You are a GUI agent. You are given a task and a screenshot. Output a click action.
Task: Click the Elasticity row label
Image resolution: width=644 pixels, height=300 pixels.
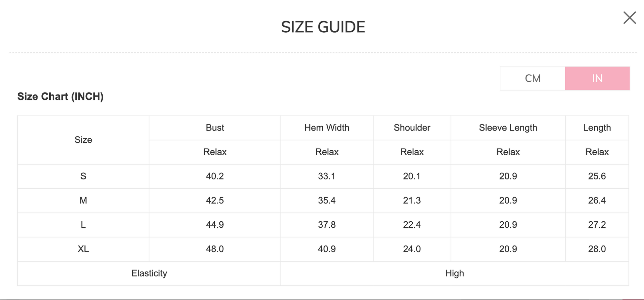[x=149, y=273]
